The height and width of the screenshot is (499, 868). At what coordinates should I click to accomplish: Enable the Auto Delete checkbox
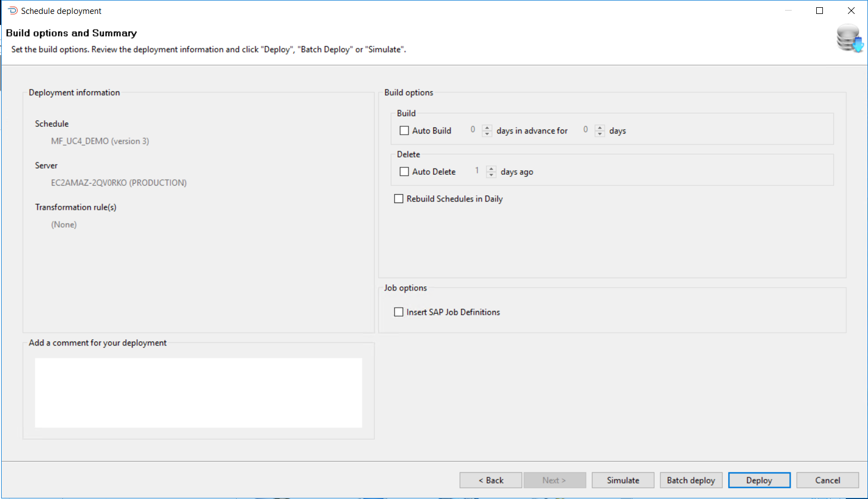click(x=404, y=172)
